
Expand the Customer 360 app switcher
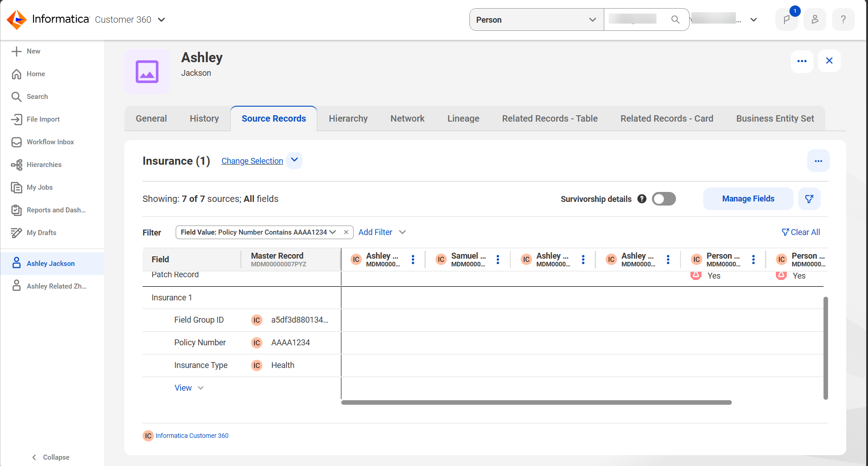(161, 20)
